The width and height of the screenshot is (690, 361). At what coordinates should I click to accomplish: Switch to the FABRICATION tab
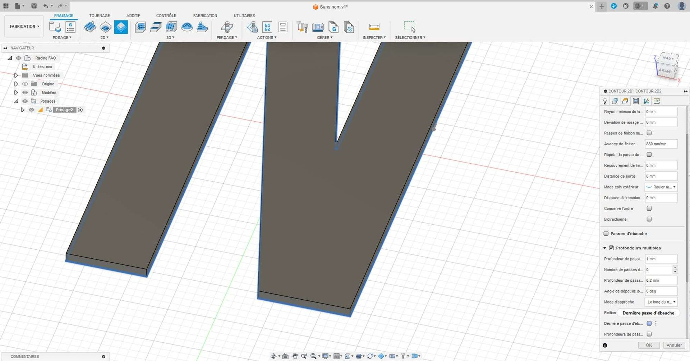coord(205,15)
